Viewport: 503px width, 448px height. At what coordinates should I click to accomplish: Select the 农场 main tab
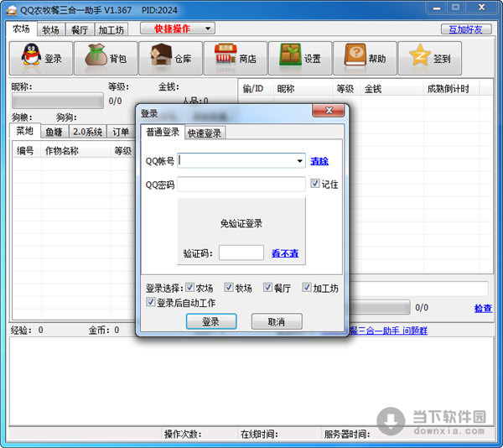pyautogui.click(x=22, y=29)
